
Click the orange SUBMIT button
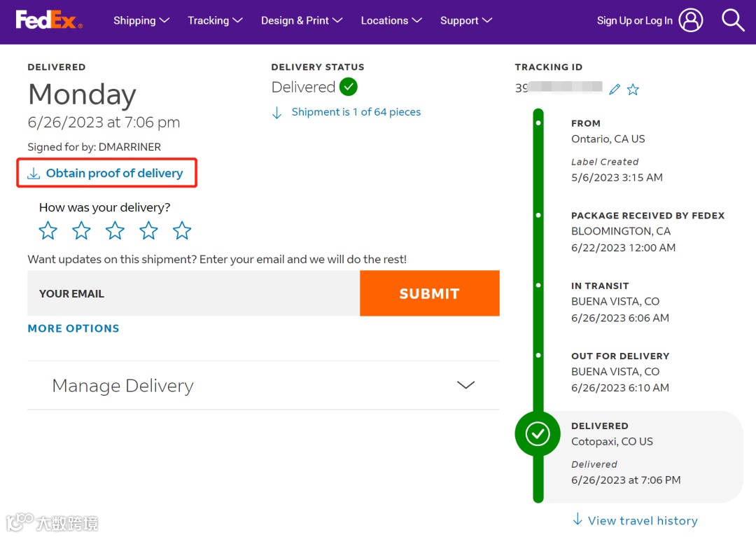click(430, 293)
